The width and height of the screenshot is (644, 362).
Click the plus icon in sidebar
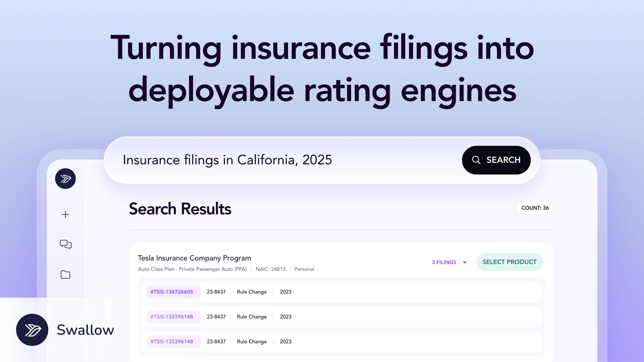click(65, 214)
